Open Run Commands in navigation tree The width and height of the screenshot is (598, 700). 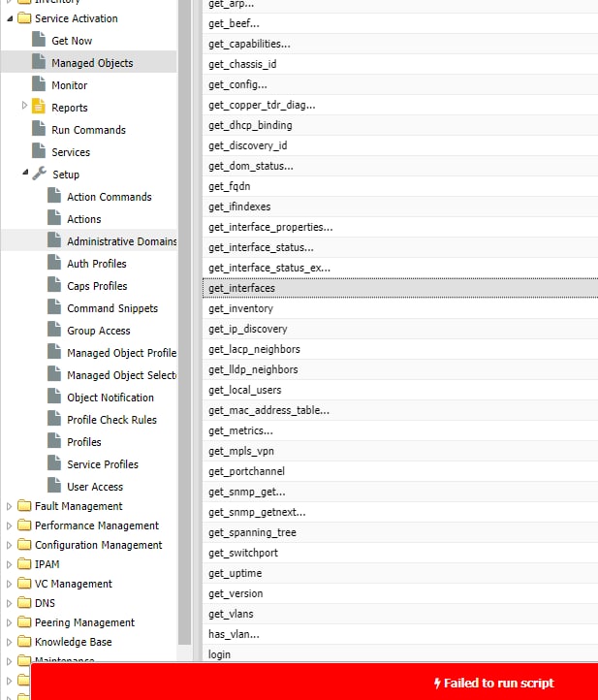click(x=88, y=130)
